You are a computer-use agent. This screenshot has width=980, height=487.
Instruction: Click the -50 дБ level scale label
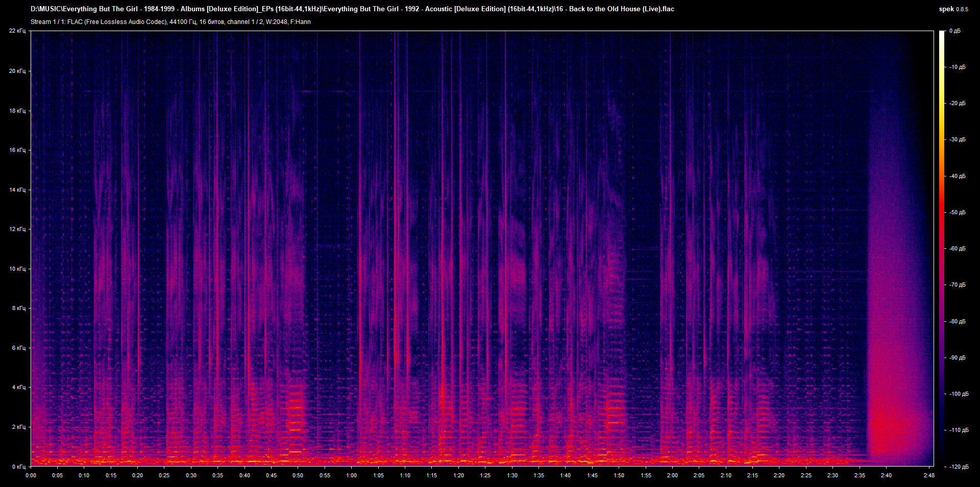tap(958, 213)
